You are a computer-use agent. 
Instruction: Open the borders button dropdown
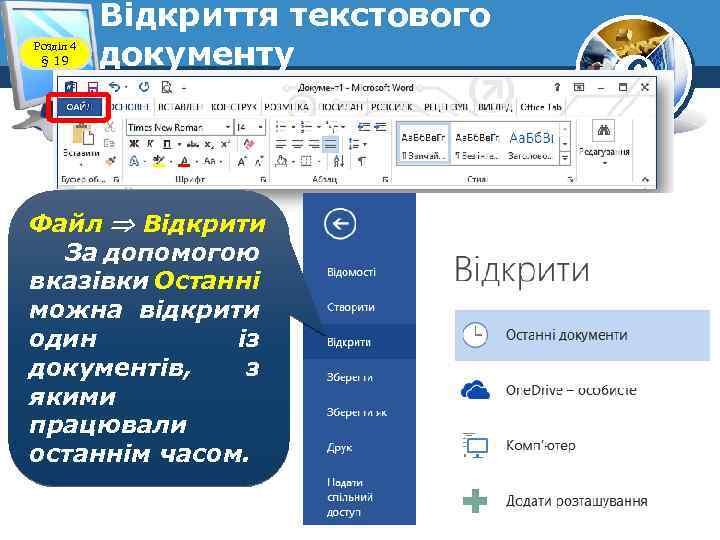click(x=317, y=161)
